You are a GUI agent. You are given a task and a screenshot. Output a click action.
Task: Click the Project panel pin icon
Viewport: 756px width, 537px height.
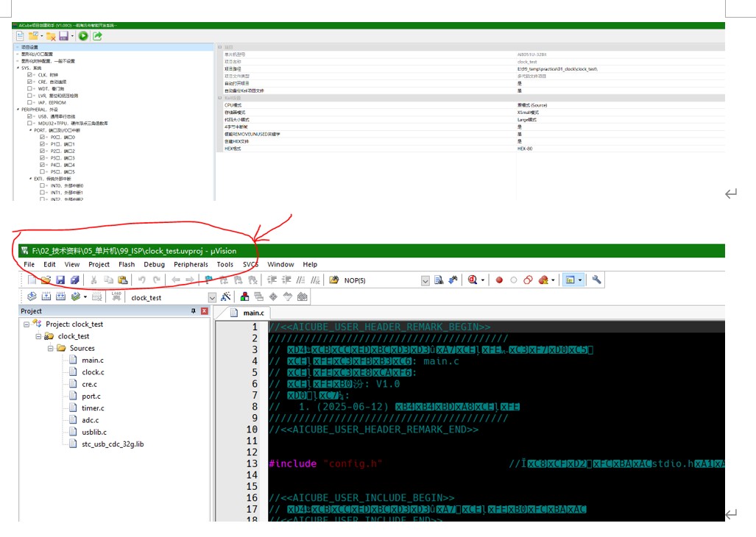pos(194,311)
